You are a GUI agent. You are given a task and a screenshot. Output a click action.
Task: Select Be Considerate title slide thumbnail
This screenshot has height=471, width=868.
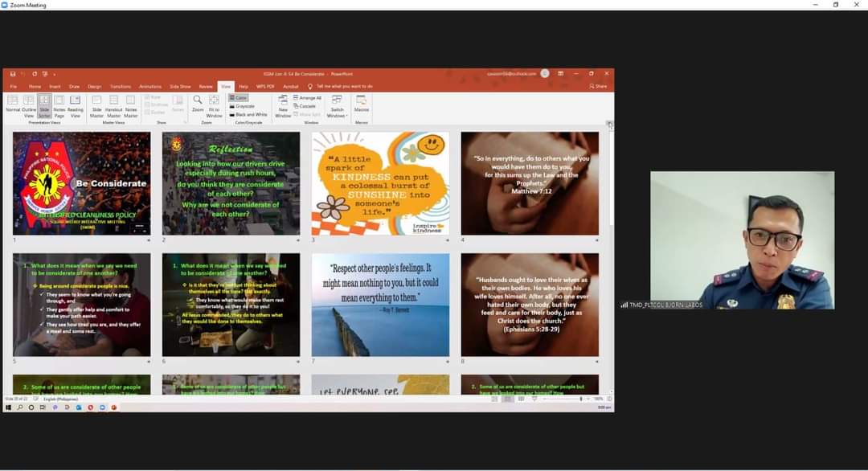point(81,183)
